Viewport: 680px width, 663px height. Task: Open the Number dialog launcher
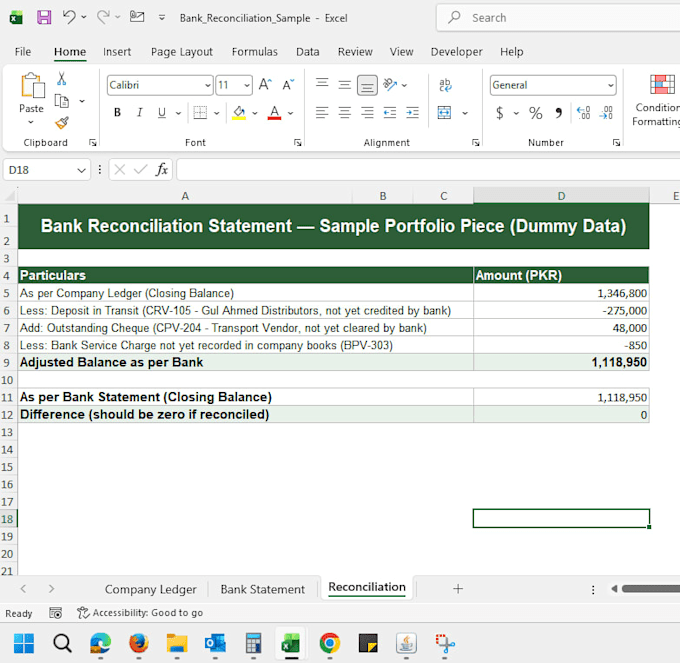pyautogui.click(x=616, y=142)
